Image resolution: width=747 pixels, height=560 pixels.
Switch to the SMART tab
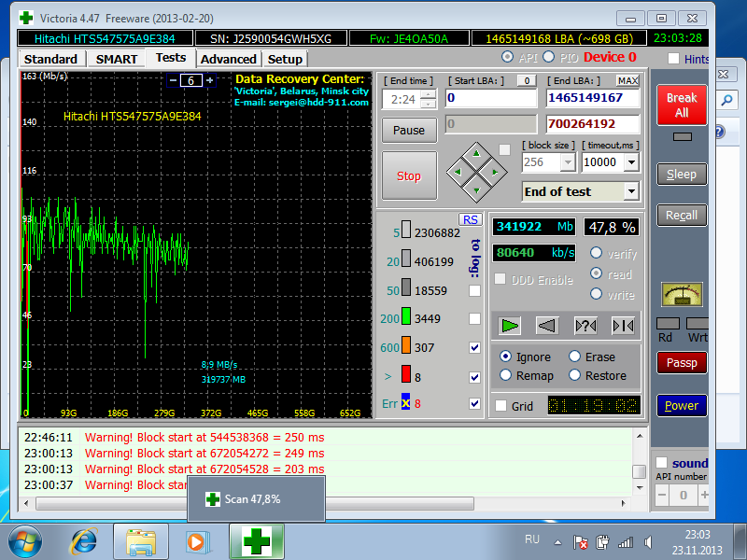coord(117,59)
